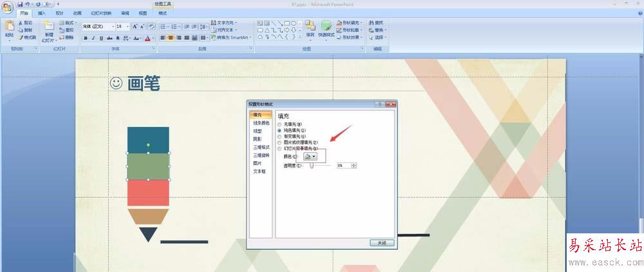Viewport: 644px width, 272px height.
Task: Align text left in paragraph group
Action: tap(163, 38)
